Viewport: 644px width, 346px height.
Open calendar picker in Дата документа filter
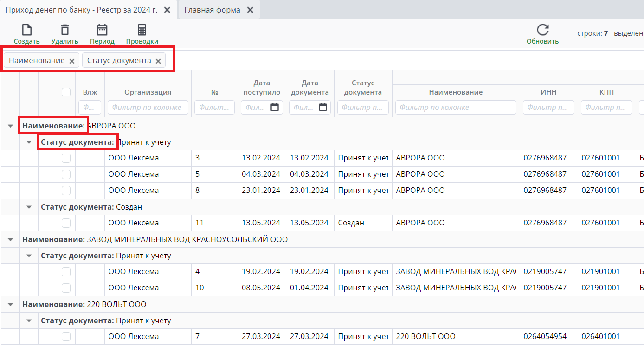pos(323,107)
